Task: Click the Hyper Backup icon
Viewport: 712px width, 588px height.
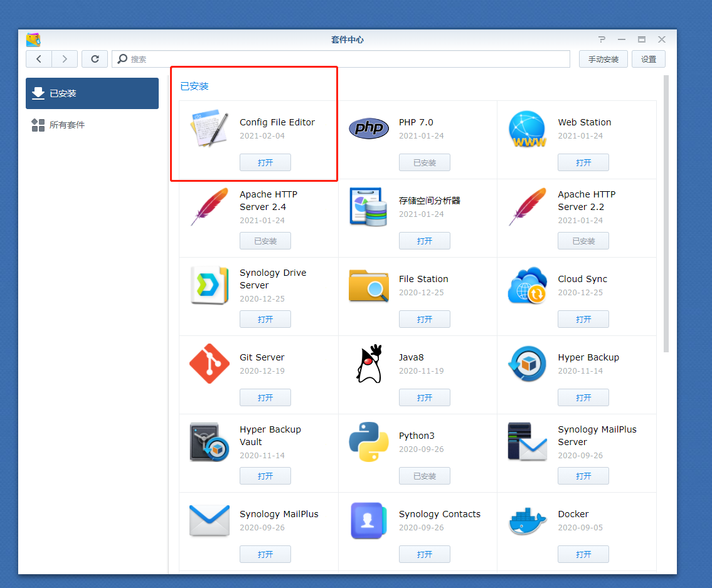Action: (527, 364)
